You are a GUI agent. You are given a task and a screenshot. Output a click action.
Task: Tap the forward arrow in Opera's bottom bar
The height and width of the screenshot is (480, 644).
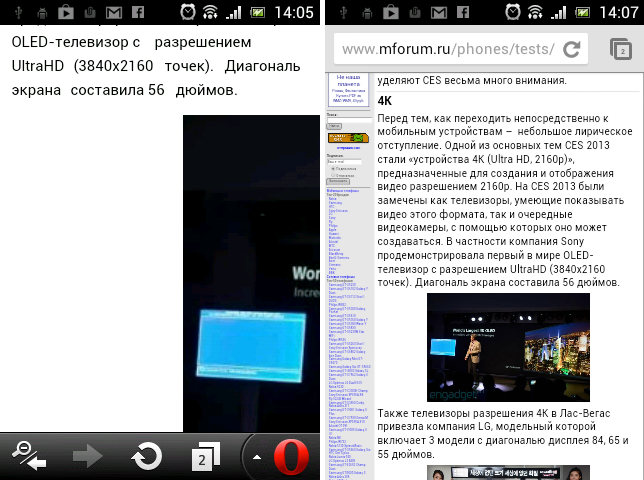click(x=87, y=456)
